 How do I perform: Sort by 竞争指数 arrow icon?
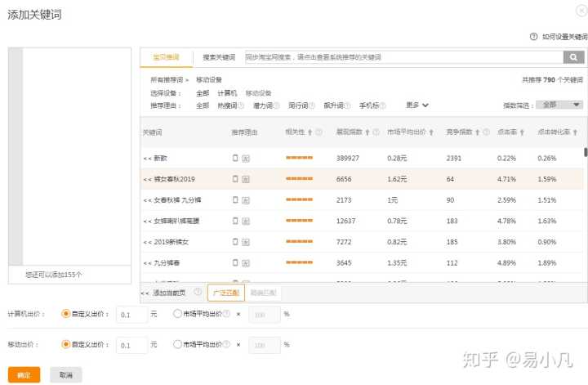point(478,132)
